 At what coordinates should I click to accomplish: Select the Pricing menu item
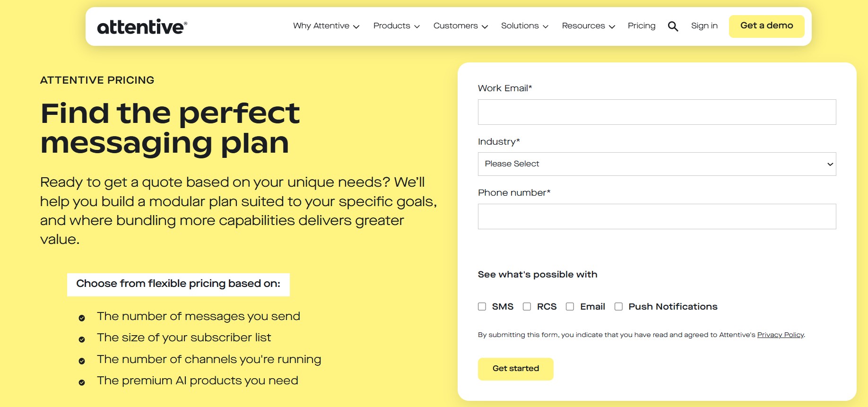tap(642, 26)
